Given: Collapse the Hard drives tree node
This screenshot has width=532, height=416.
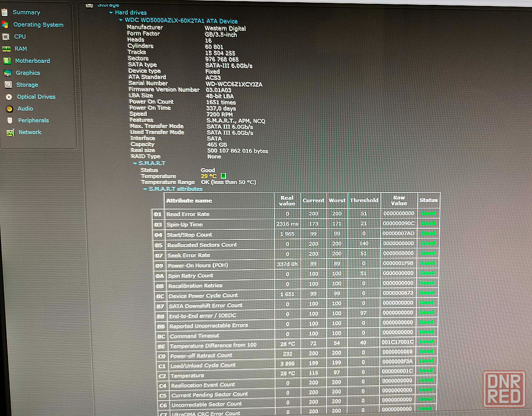Looking at the screenshot, I should 111,13.
